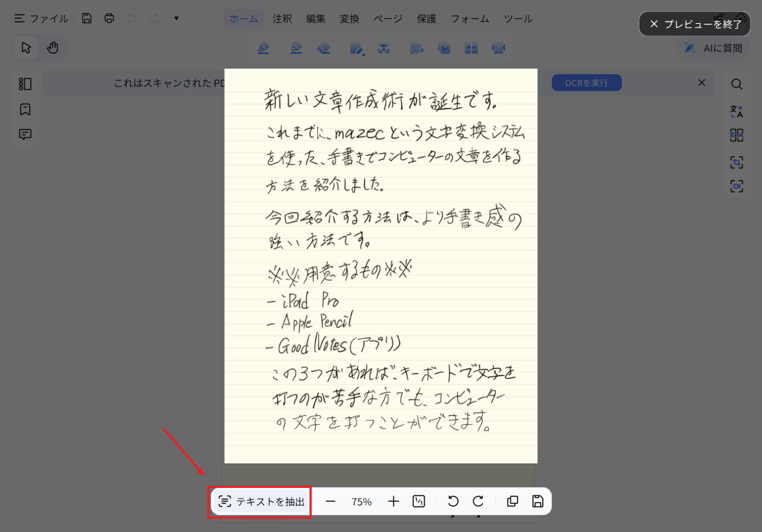
Task: Click the minus zoom out button
Action: 331,501
